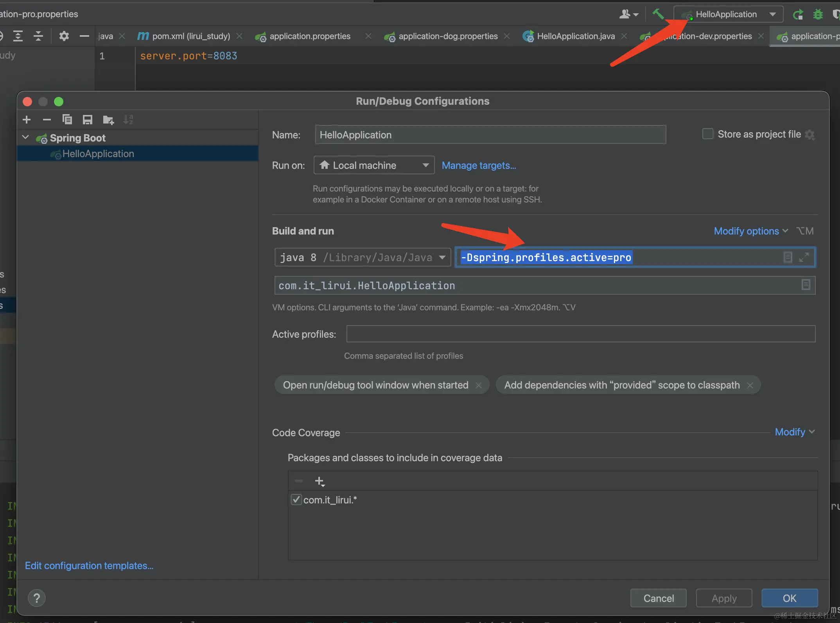
Task: Open the application-dog.properties tab
Action: (x=448, y=36)
